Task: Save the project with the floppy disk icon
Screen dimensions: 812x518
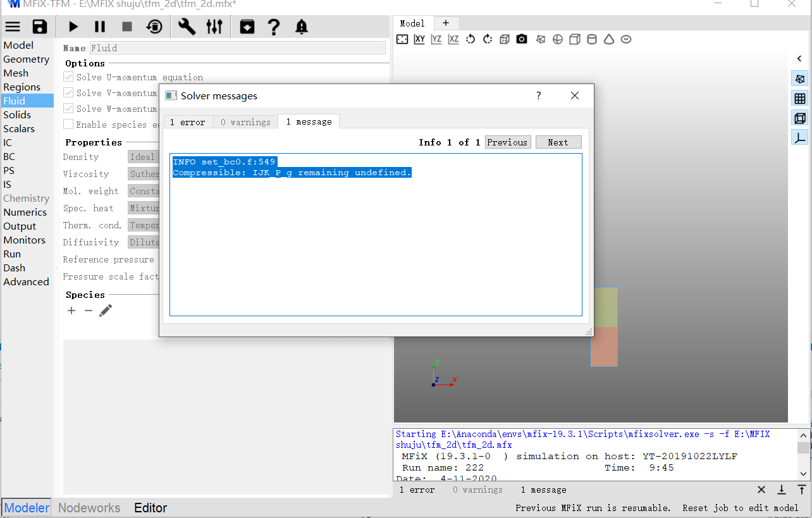Action: 40,27
